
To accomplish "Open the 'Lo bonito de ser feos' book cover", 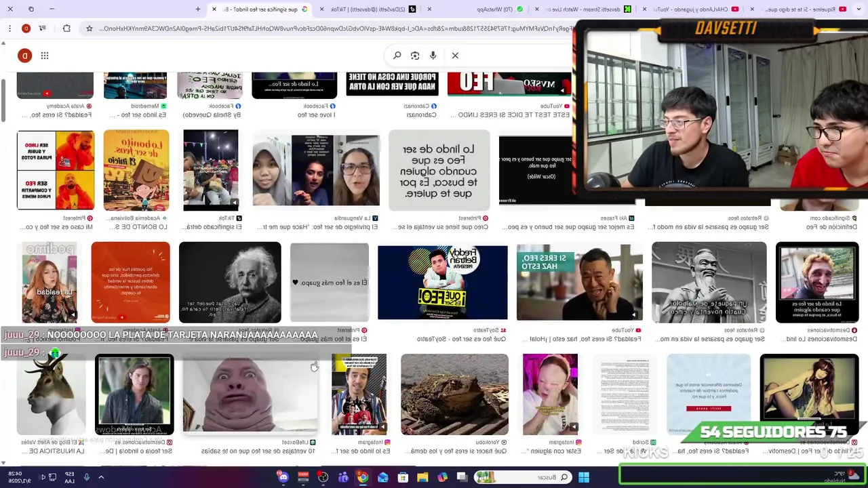I will point(136,170).
